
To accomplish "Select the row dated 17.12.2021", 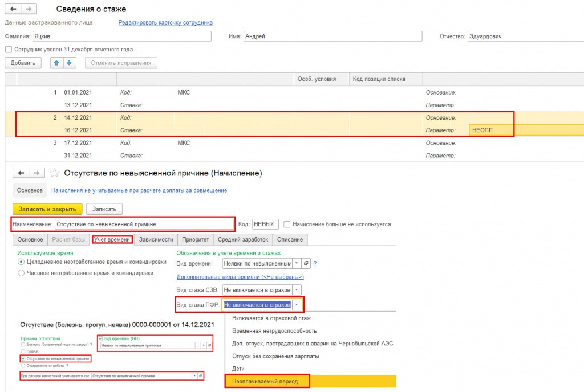I will pyautogui.click(x=294, y=149).
